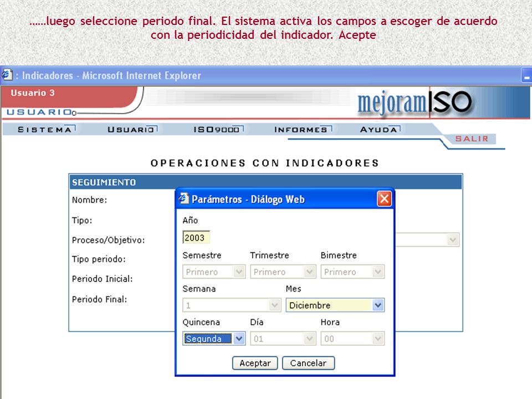Image resolution: width=532 pixels, height=399 pixels.
Task: Click the Parámetros dialog title bar icon
Action: click(x=183, y=199)
